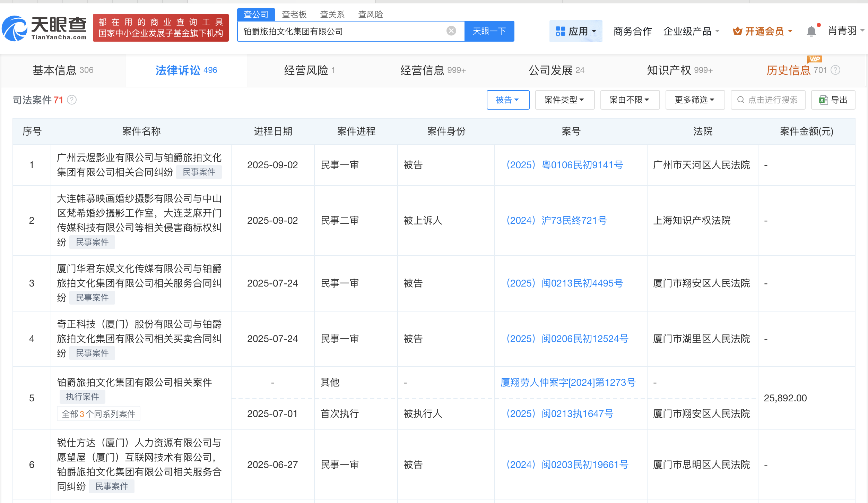Open case (2024)闽0203民初19661号

pyautogui.click(x=567, y=464)
